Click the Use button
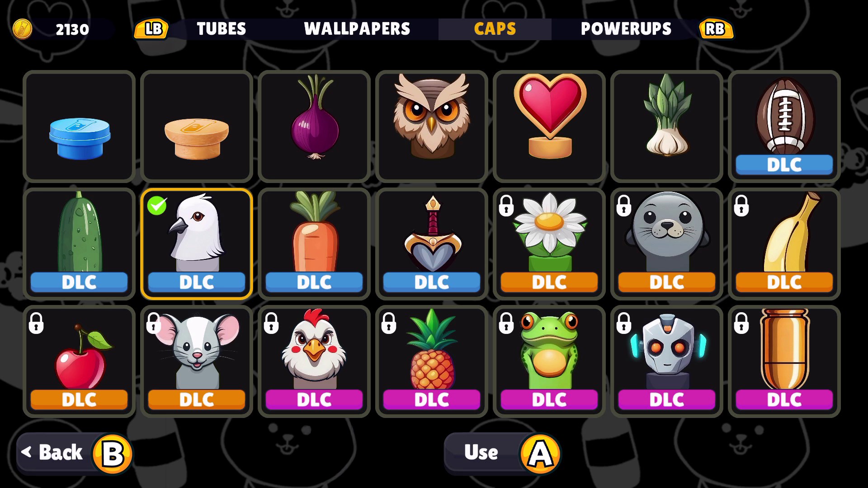The image size is (868, 488). (503, 453)
